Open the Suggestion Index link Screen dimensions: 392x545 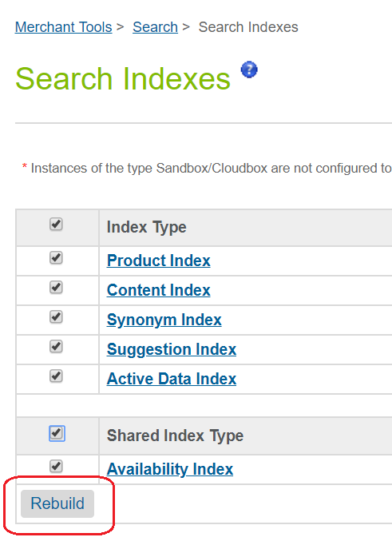coord(172,350)
